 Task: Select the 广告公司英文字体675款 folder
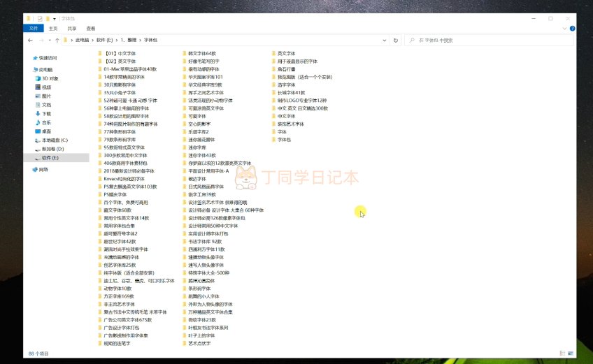click(x=124, y=320)
